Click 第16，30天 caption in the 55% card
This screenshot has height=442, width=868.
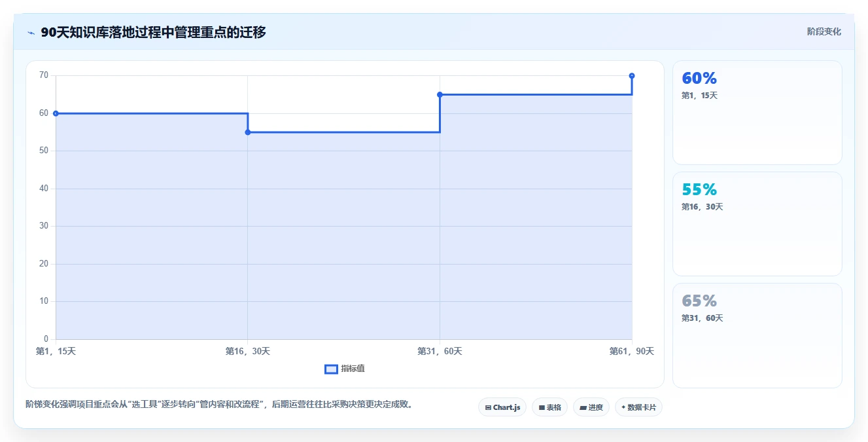pyautogui.click(x=702, y=207)
